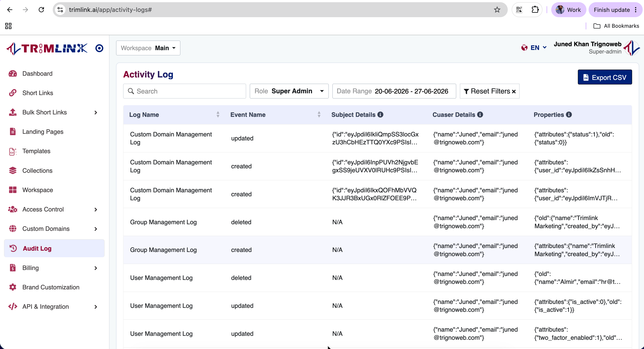Image resolution: width=644 pixels, height=349 pixels.
Task: Select the Custom Domains globe icon
Action: [13, 229]
